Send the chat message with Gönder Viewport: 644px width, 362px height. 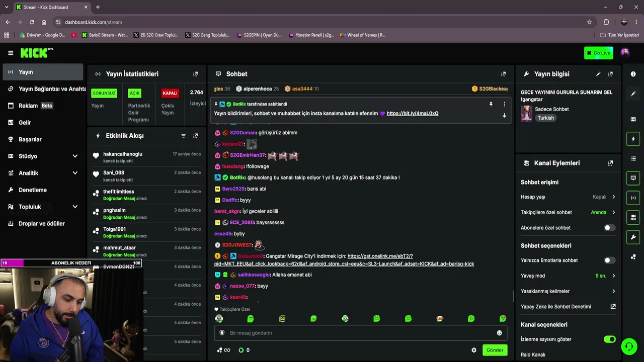495,350
